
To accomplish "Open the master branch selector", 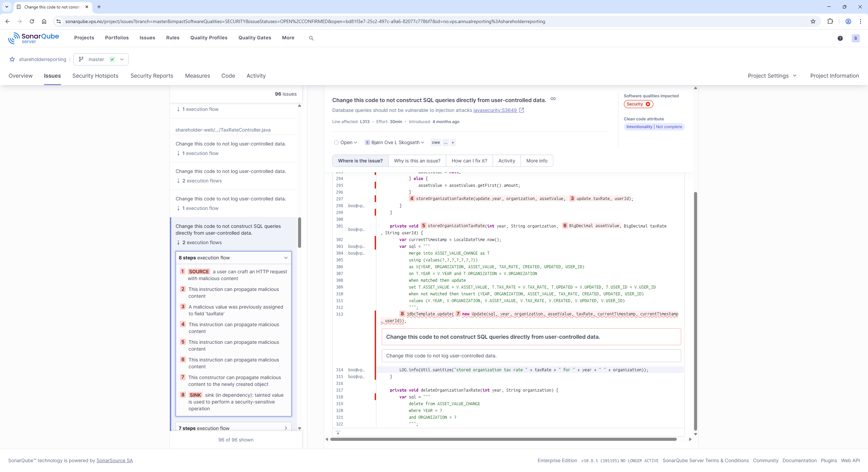I will (101, 59).
